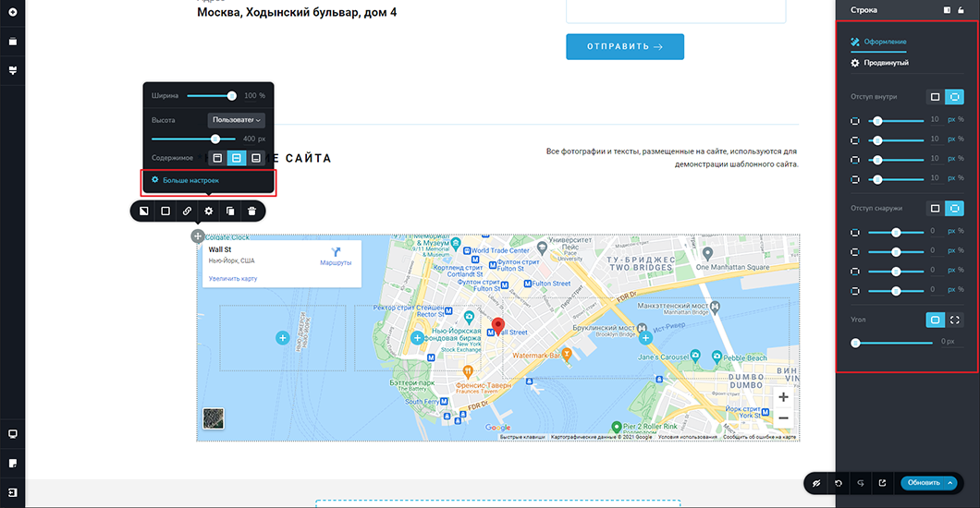Open the add elements plus icon in left sidebar
Screen dimensions: 980x508
pyautogui.click(x=13, y=12)
